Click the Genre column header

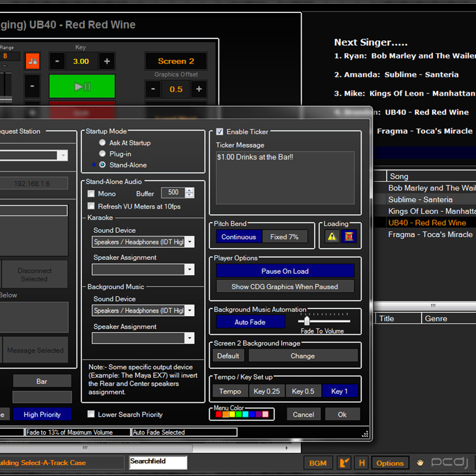[449, 318]
